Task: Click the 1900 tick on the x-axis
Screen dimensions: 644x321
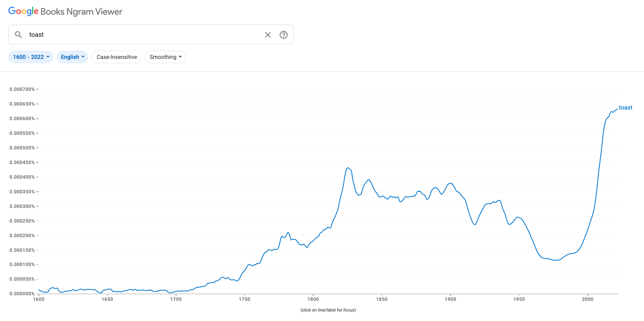Action: click(x=450, y=299)
